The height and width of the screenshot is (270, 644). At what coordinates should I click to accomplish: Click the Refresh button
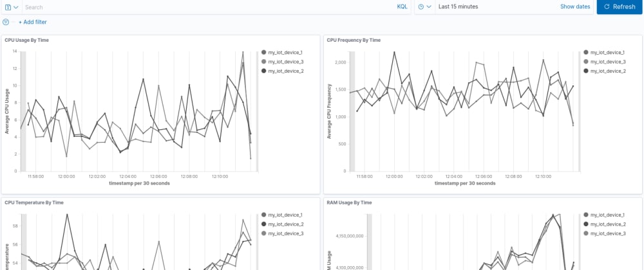pyautogui.click(x=620, y=7)
